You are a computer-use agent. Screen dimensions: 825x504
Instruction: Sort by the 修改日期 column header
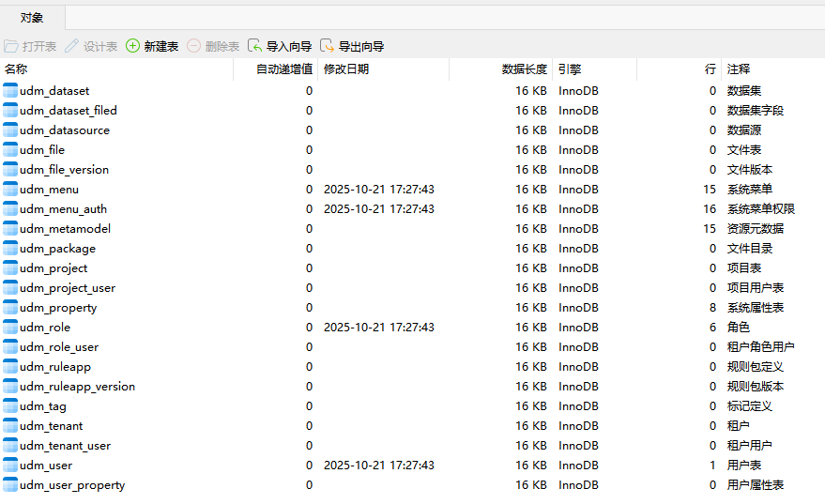click(346, 69)
